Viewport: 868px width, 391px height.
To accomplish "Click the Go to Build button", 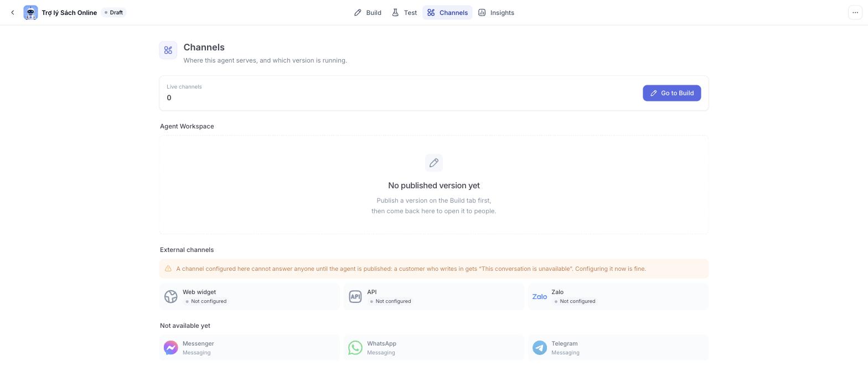I will (x=671, y=93).
